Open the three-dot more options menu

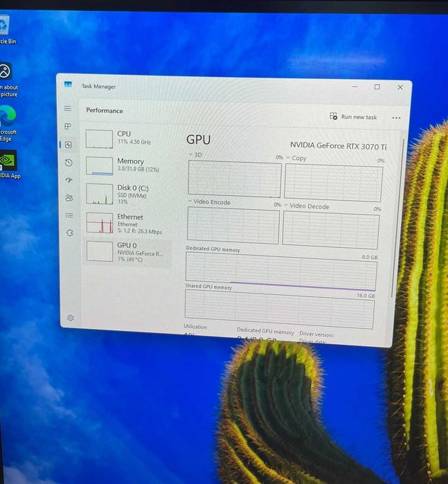pyautogui.click(x=396, y=118)
